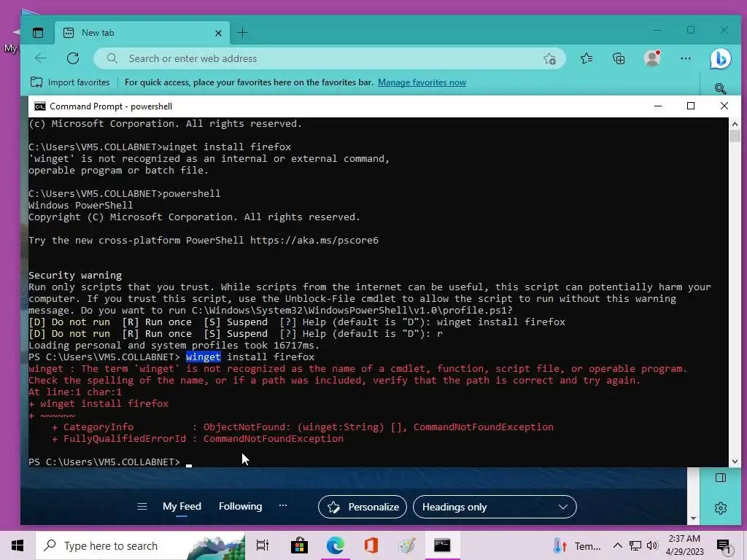This screenshot has height=560, width=747.
Task: Open the Edge profile avatar
Action: pos(651,58)
